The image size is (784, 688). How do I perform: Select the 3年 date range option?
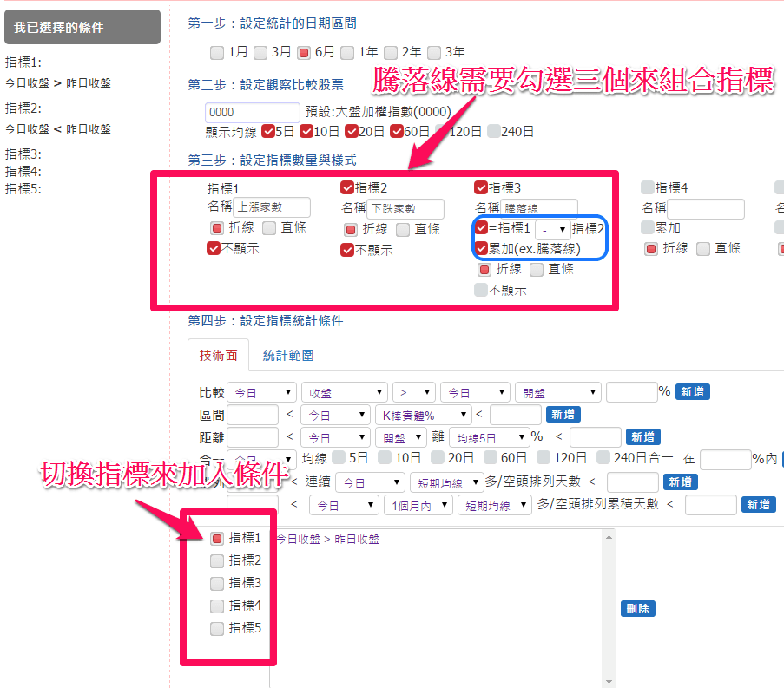[x=434, y=52]
